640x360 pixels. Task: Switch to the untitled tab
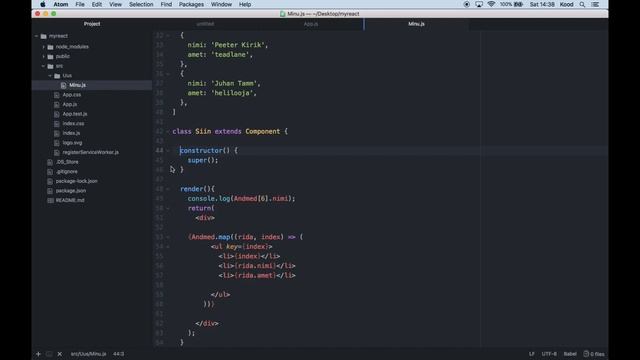205,24
